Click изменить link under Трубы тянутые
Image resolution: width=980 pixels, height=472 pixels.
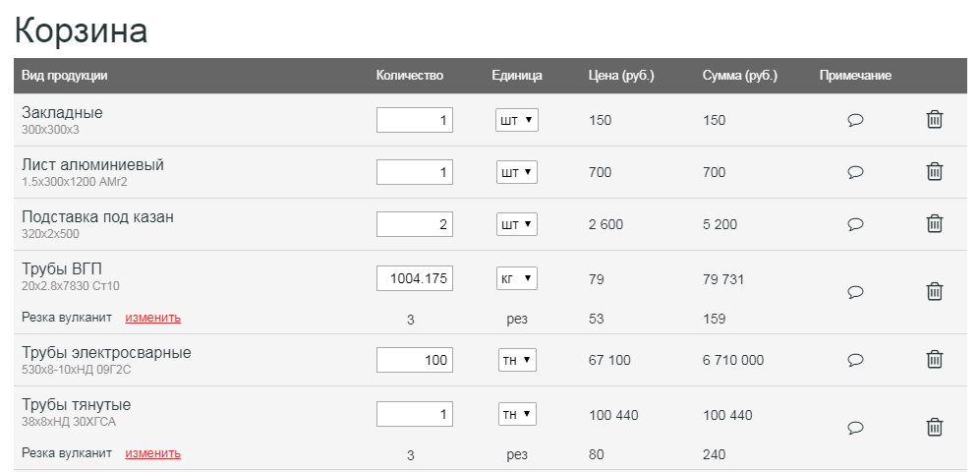coord(153,453)
